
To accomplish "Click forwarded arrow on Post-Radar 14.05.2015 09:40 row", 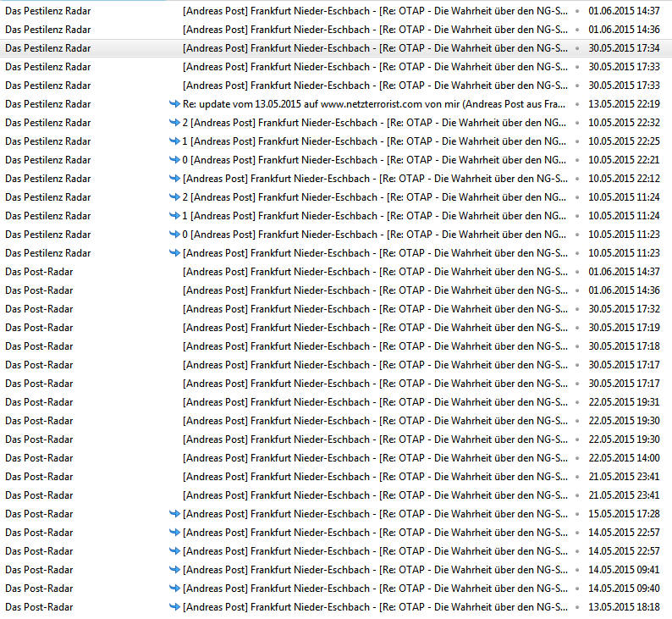I will point(174,589).
